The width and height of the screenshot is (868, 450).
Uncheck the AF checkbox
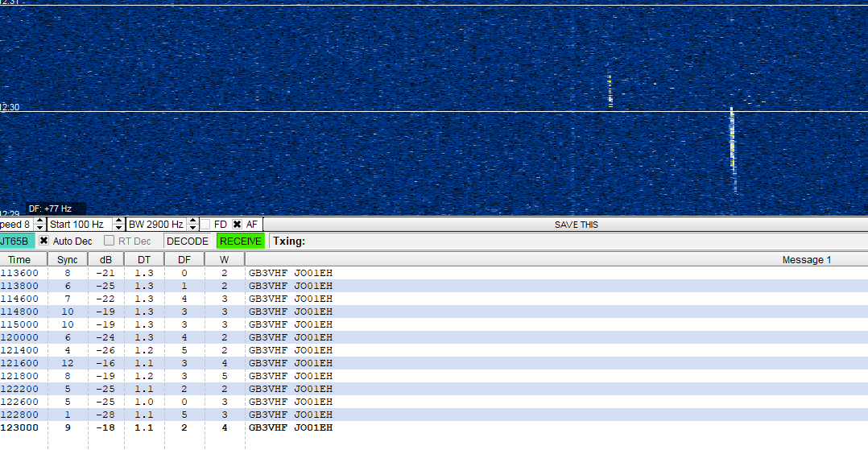click(x=238, y=225)
